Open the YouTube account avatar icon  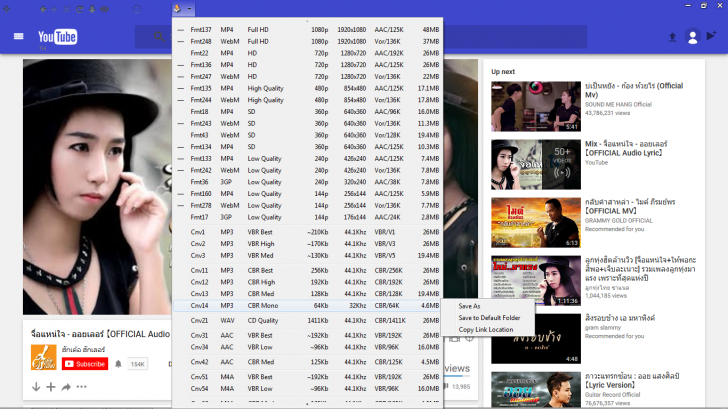[692, 37]
